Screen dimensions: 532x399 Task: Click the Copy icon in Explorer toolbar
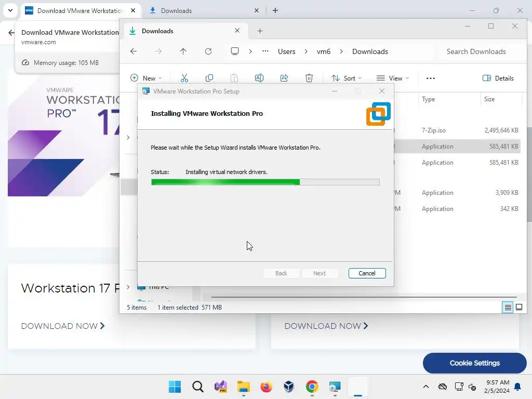(x=209, y=78)
